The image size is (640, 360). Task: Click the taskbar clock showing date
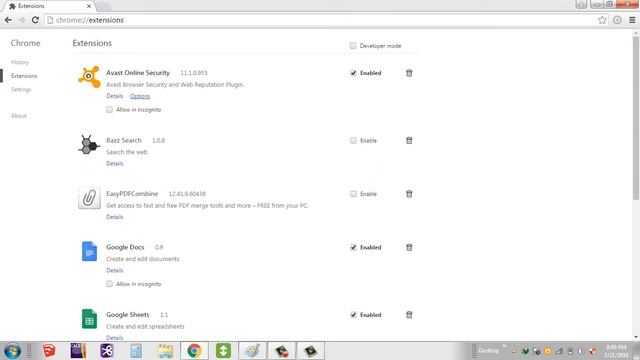click(616, 351)
